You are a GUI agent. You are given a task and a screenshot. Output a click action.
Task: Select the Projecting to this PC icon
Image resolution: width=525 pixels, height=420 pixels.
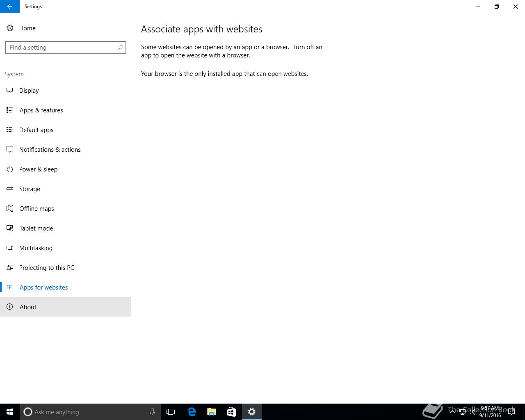click(x=10, y=267)
